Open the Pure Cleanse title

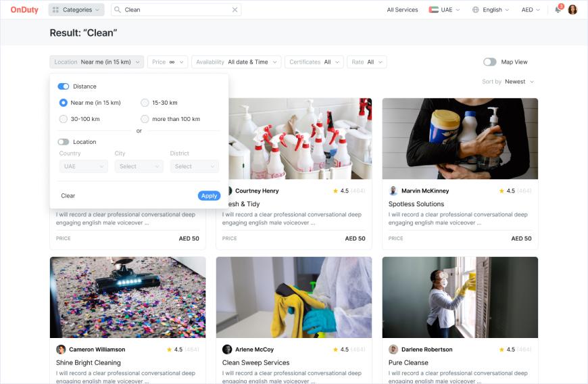(408, 362)
